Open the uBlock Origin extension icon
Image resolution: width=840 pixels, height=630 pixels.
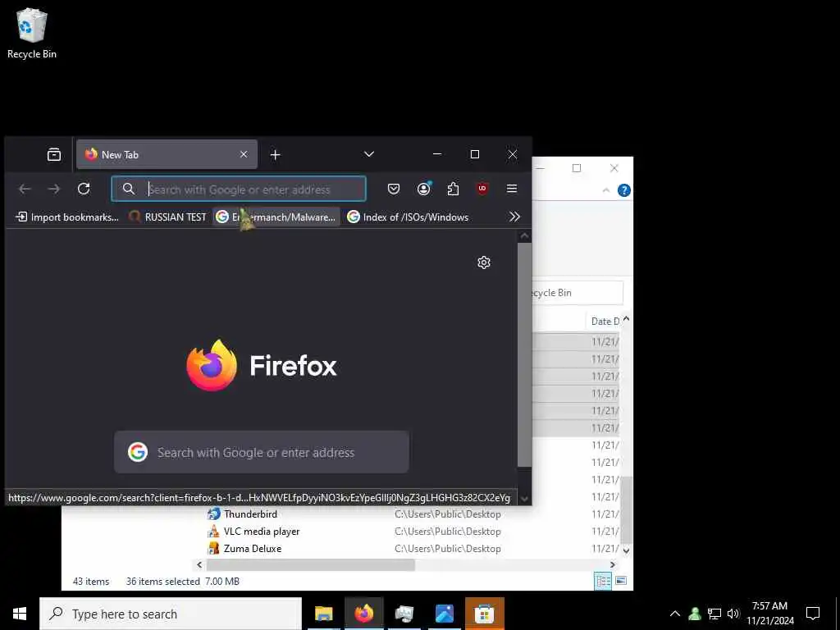[482, 189]
